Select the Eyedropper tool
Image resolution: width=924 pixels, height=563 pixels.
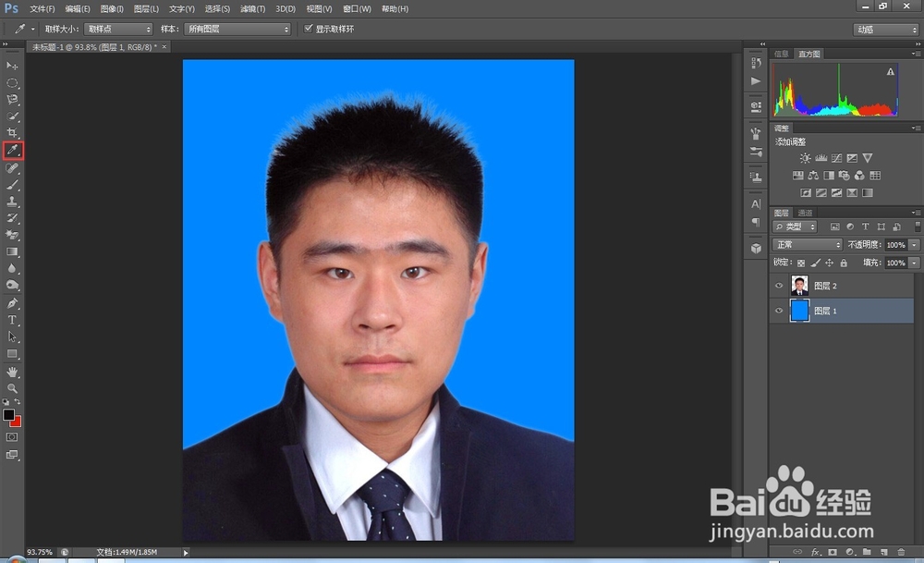(12, 150)
